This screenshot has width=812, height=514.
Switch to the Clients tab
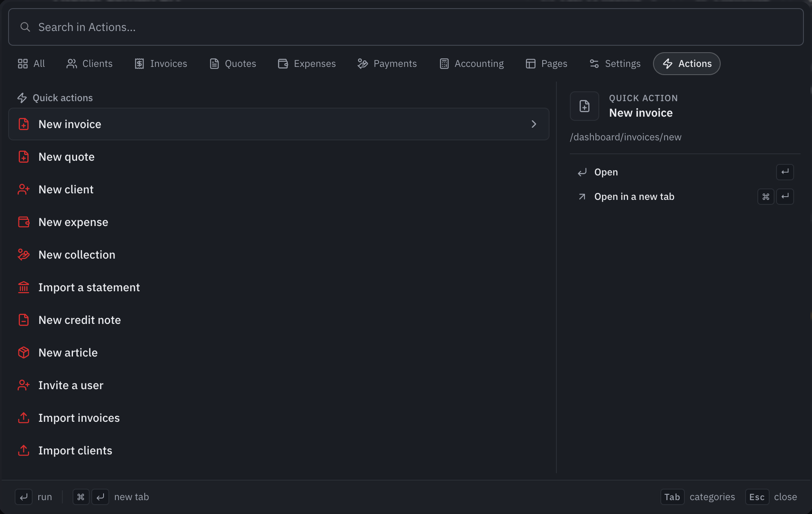coord(89,64)
